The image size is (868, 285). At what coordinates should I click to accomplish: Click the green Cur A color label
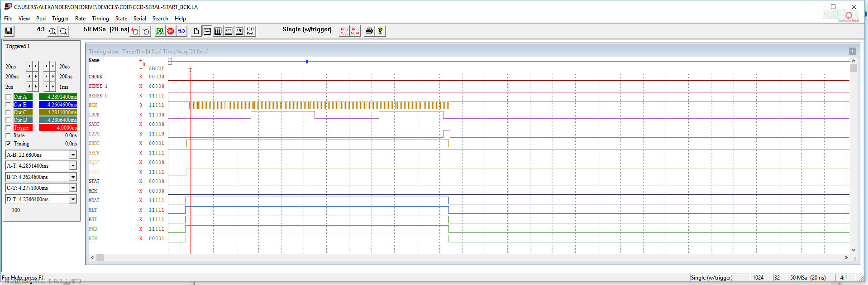pos(23,97)
